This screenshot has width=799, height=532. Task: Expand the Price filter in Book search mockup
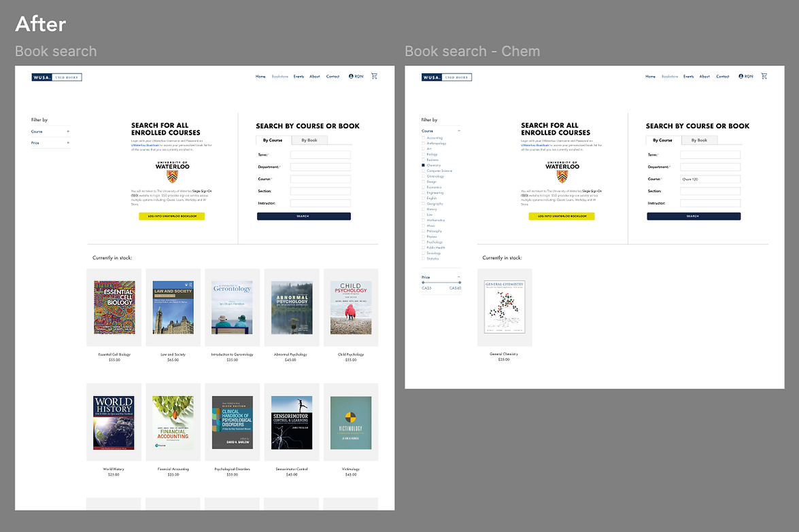68,143
